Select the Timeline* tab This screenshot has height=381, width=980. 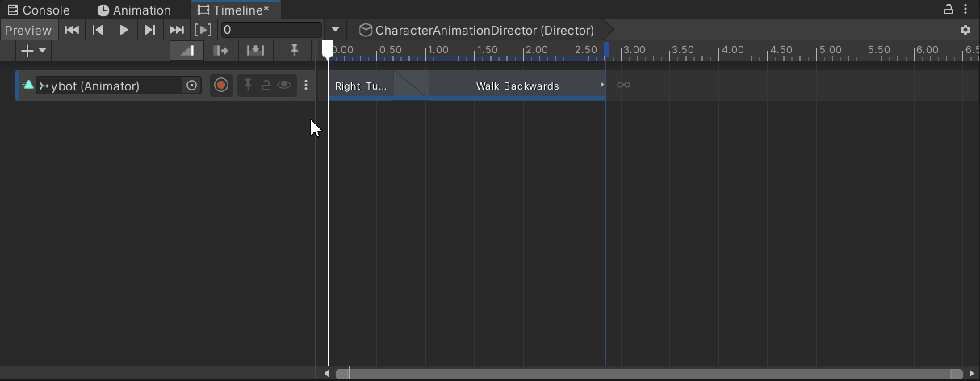pos(234,10)
